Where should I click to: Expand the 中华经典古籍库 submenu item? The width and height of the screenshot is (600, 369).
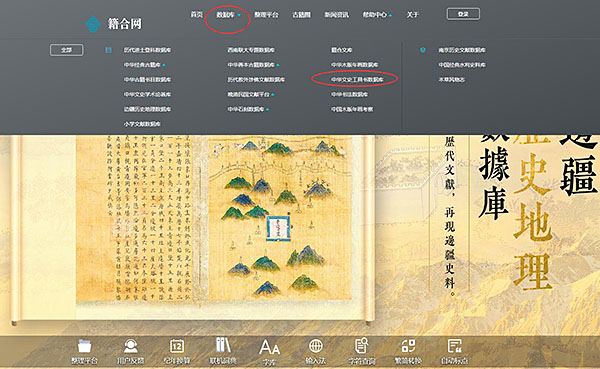(144, 65)
